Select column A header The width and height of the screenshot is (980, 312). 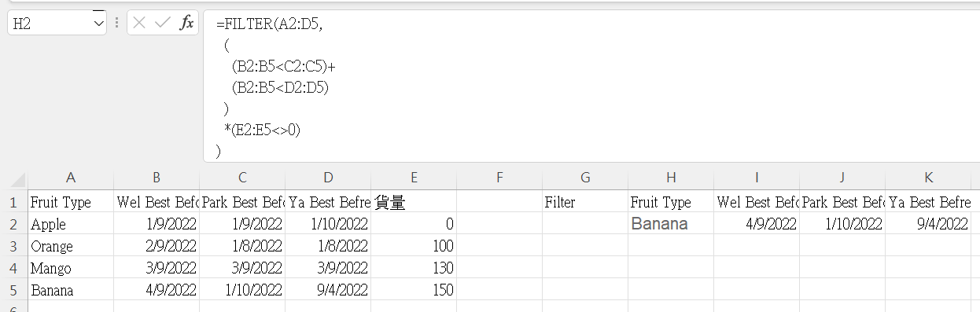[x=71, y=178]
